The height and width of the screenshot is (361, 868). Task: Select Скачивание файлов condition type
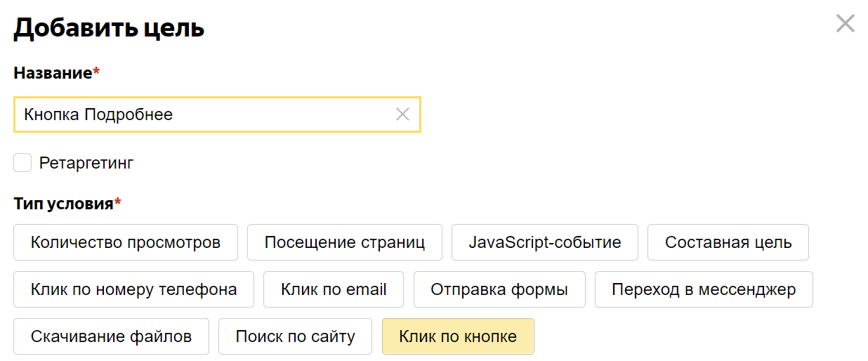tap(111, 336)
